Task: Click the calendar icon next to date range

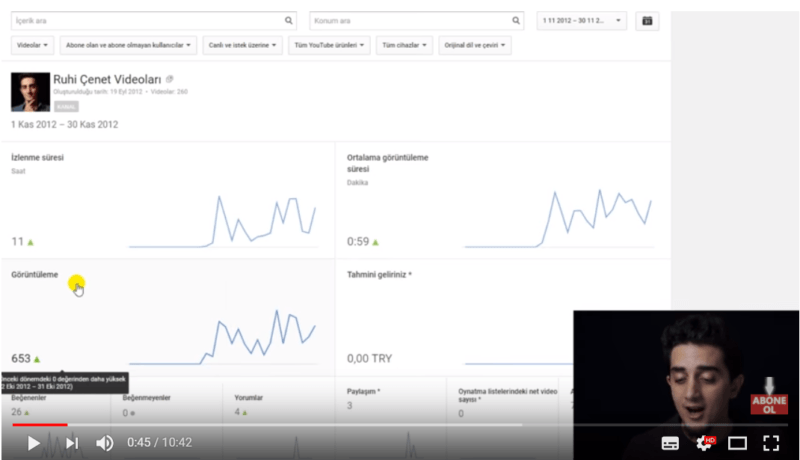Action: pyautogui.click(x=647, y=20)
